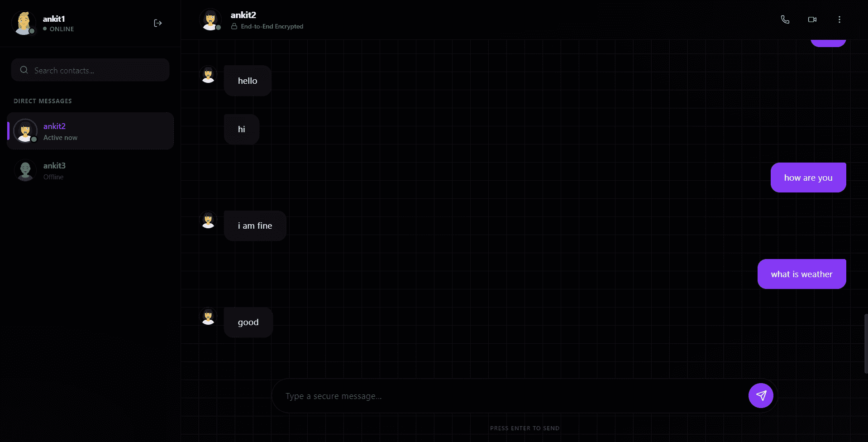Click the logout icon beside ankit1
Screen dimensions: 868x442
(x=157, y=23)
